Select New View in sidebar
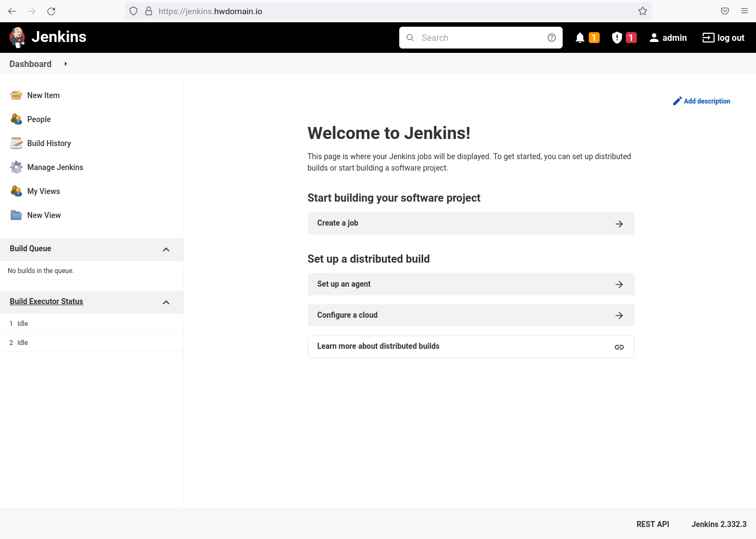756x539 pixels. (x=44, y=215)
